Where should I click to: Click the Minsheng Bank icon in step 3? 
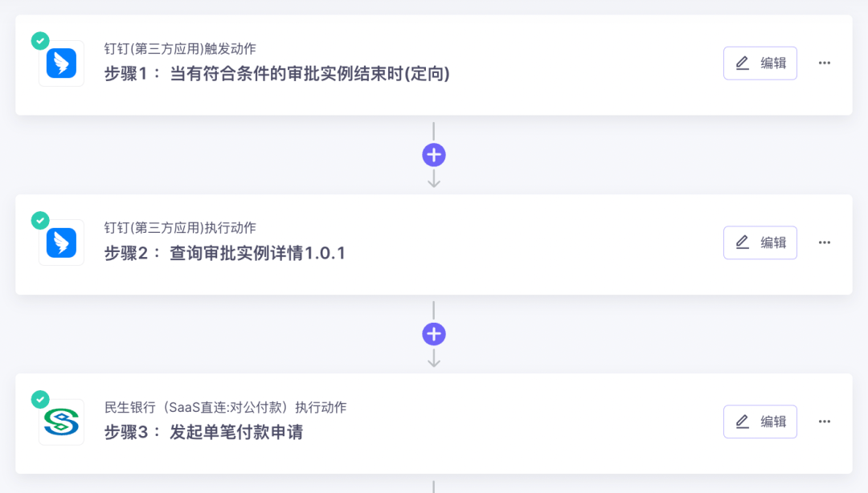tap(61, 422)
